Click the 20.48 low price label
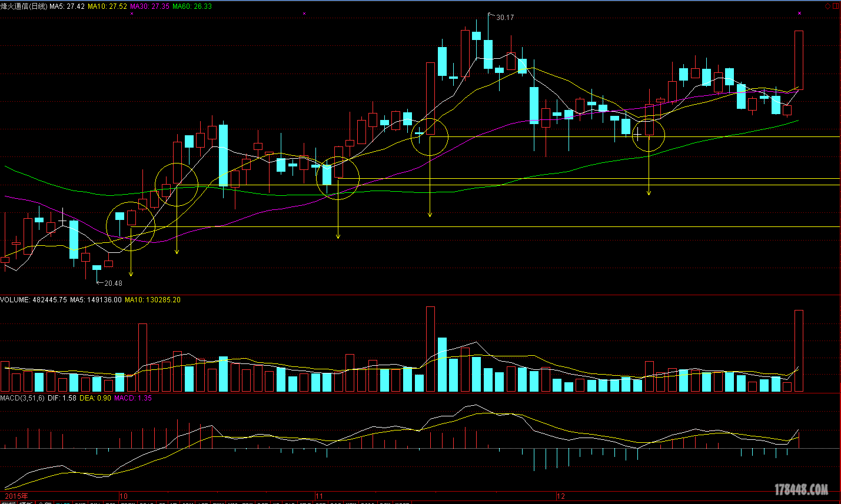The height and width of the screenshot is (504, 841). click(x=114, y=283)
